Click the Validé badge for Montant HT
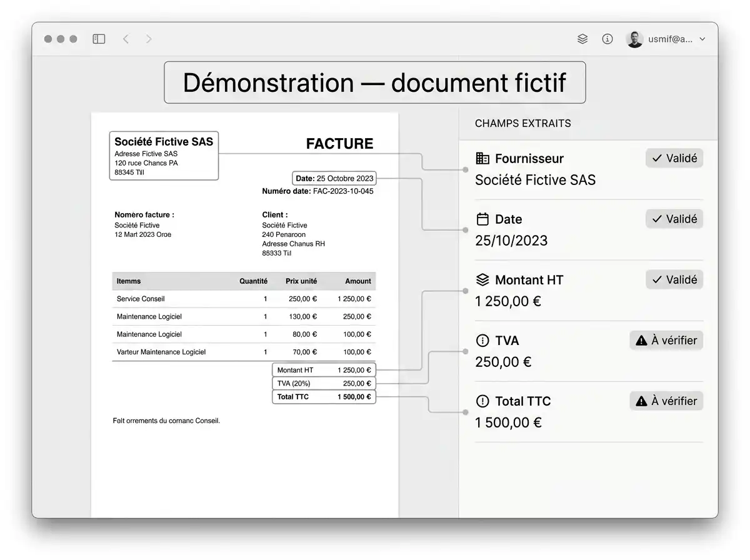The height and width of the screenshot is (560, 750). click(674, 279)
